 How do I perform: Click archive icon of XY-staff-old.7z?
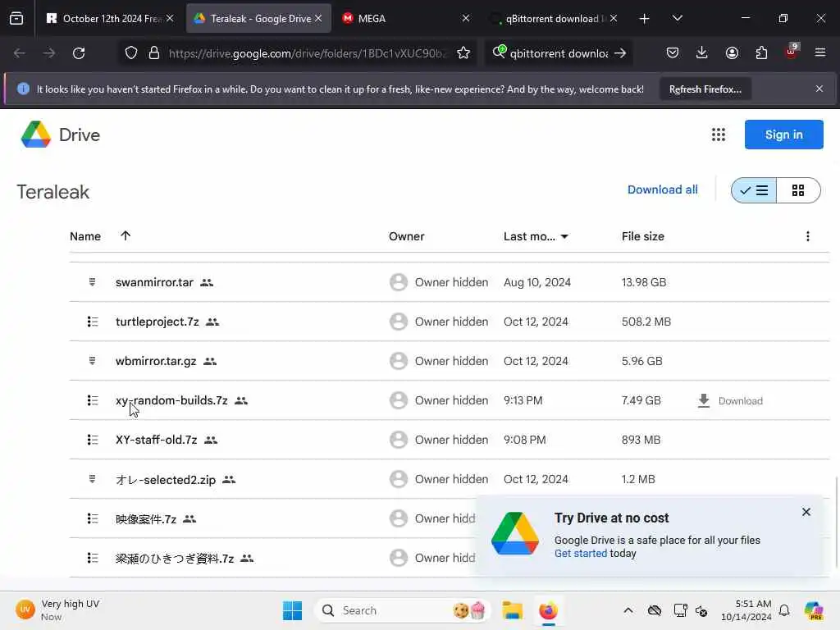93,440
